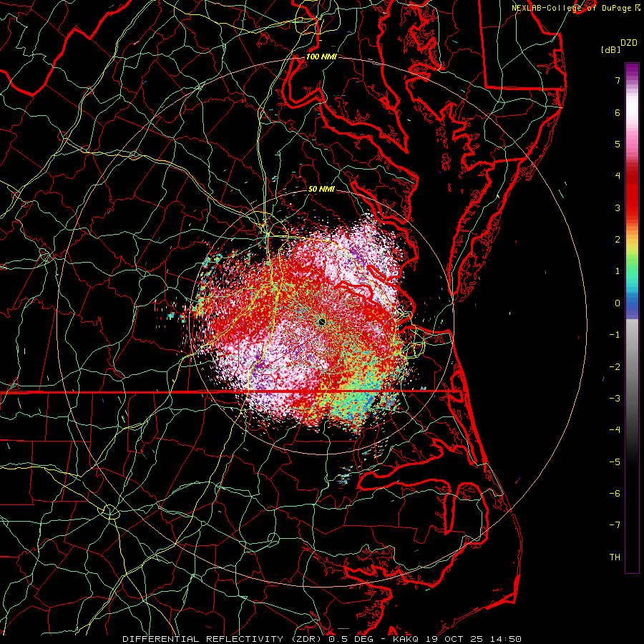Click the 0.5 DEG elevation text in the caption
The height and width of the screenshot is (644, 644).
pos(353,639)
